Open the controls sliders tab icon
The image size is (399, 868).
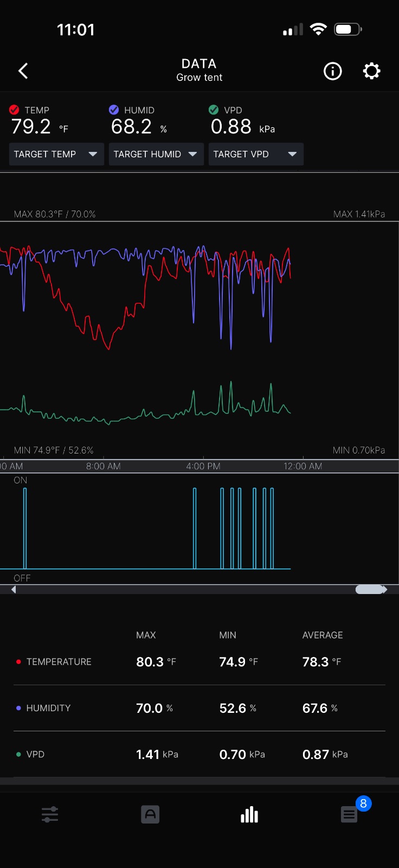coord(50,814)
